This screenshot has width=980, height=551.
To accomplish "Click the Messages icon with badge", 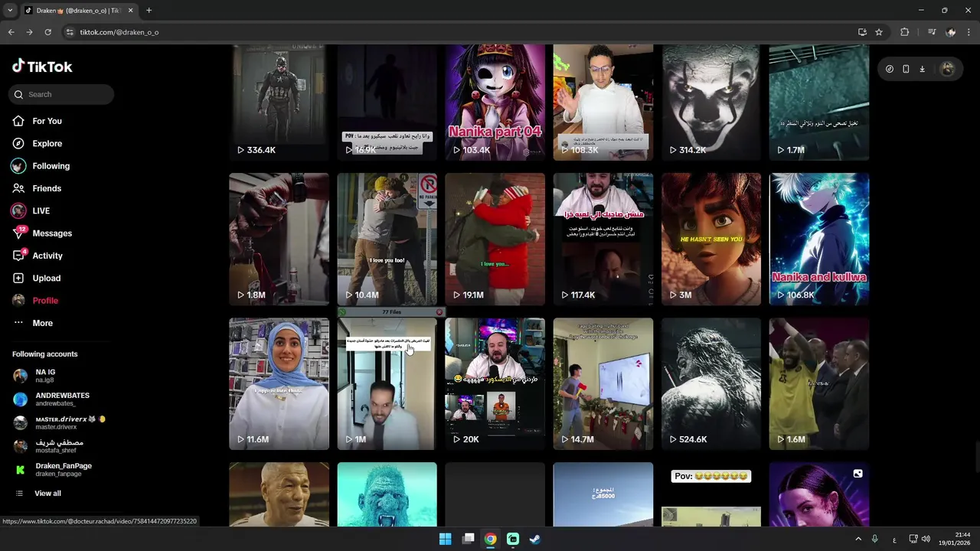I will [19, 233].
